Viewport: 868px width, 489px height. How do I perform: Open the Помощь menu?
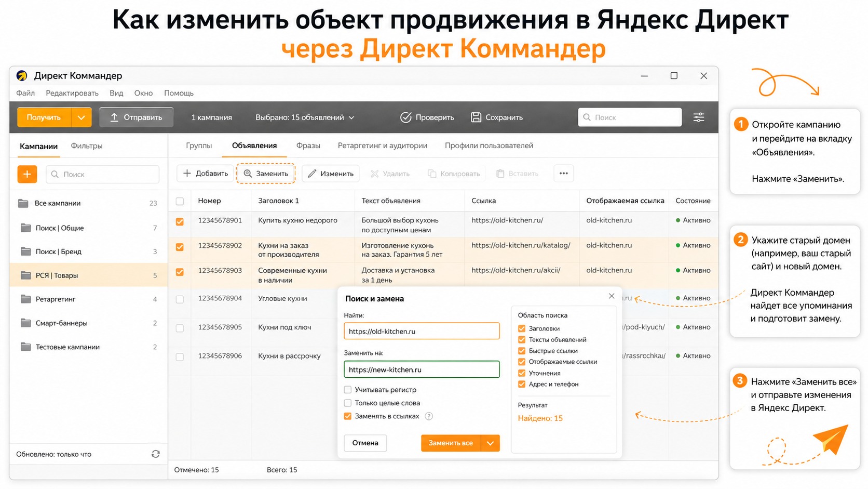point(179,93)
